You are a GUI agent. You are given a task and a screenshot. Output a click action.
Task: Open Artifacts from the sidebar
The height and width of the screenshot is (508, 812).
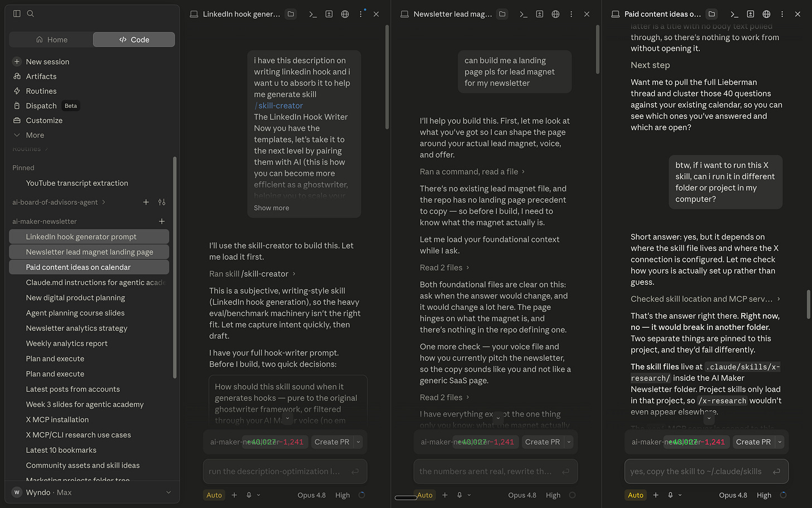(x=41, y=76)
